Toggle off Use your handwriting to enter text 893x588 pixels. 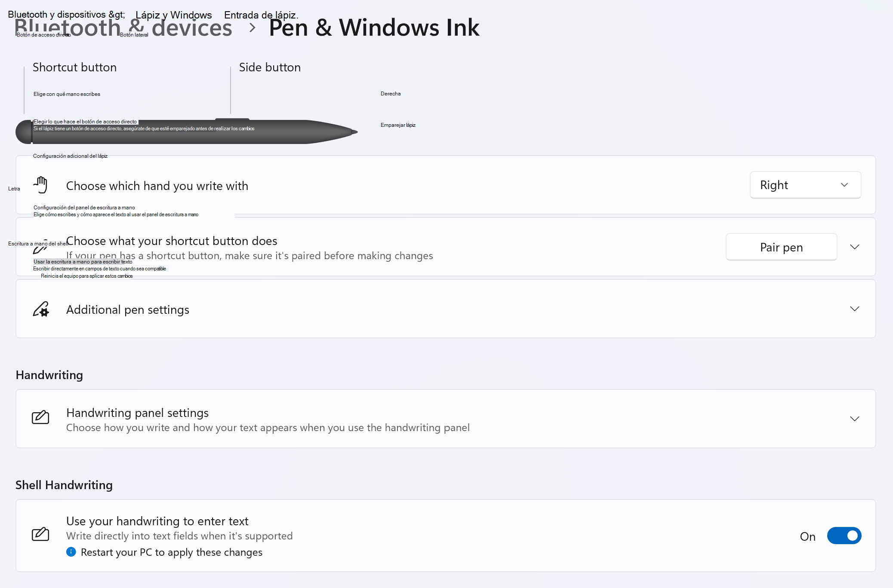[844, 536]
